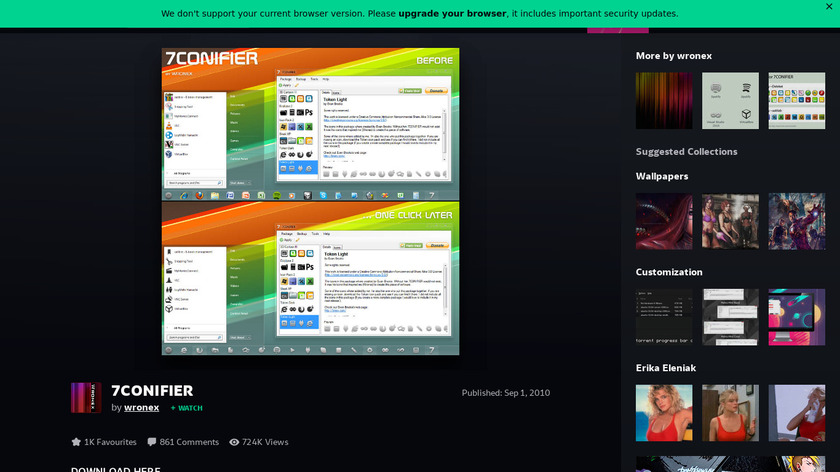Viewport: 840px width, 472px height.
Task: Open the 7CONIFIER icon grid thumbnail by wronex
Action: coord(797,101)
